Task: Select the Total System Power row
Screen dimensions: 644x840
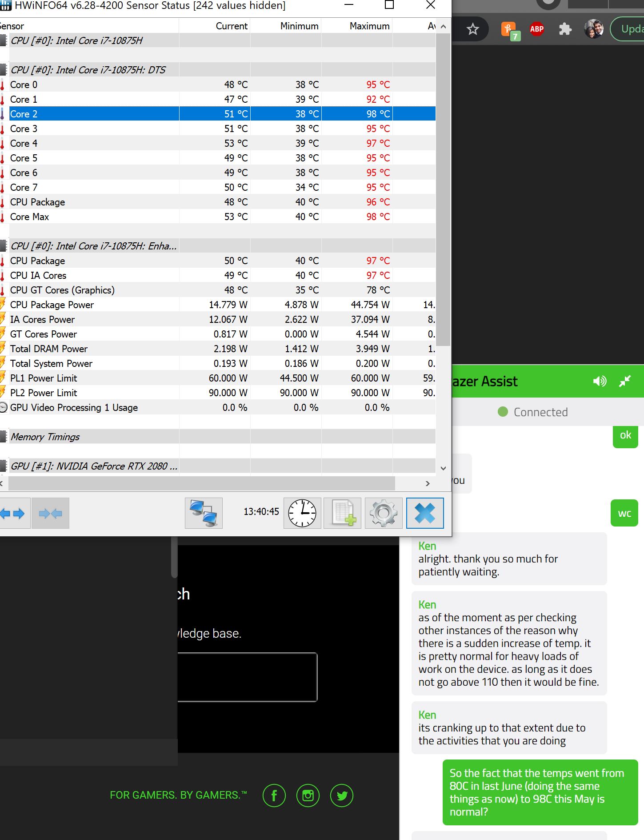Action: (218, 363)
